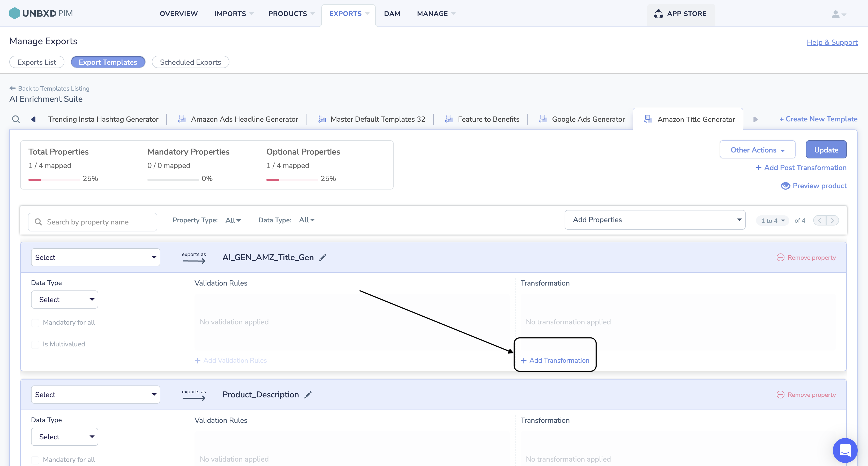Open the Overview menu
The width and height of the screenshot is (868, 466).
[178, 14]
